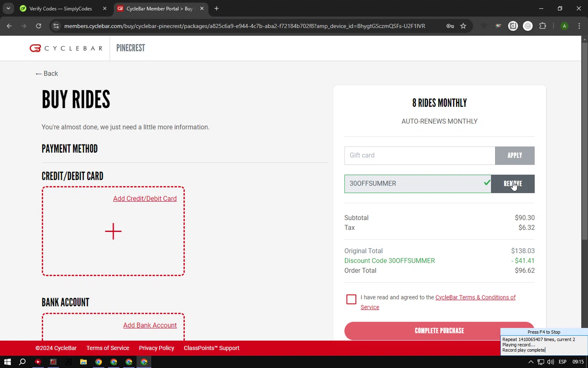Expand the tab search dropdown arrow
The width and height of the screenshot is (588, 368).
[x=8, y=8]
